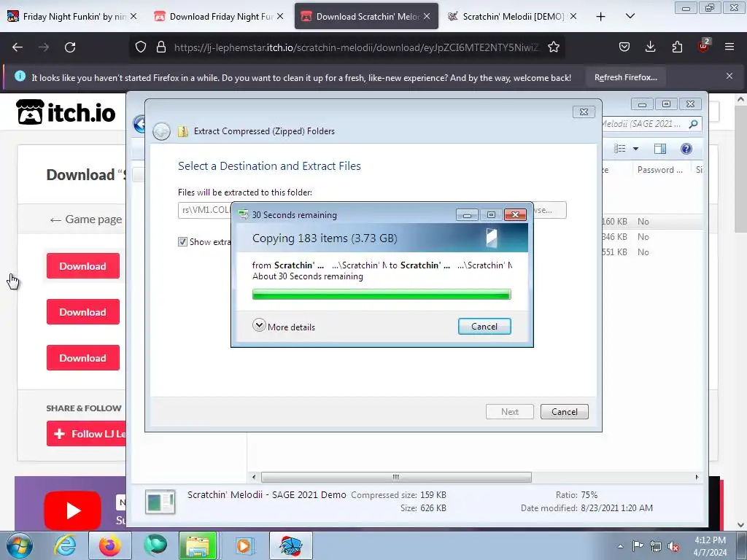This screenshot has width=747, height=560.
Task: Click the second red Download button
Action: point(83,312)
